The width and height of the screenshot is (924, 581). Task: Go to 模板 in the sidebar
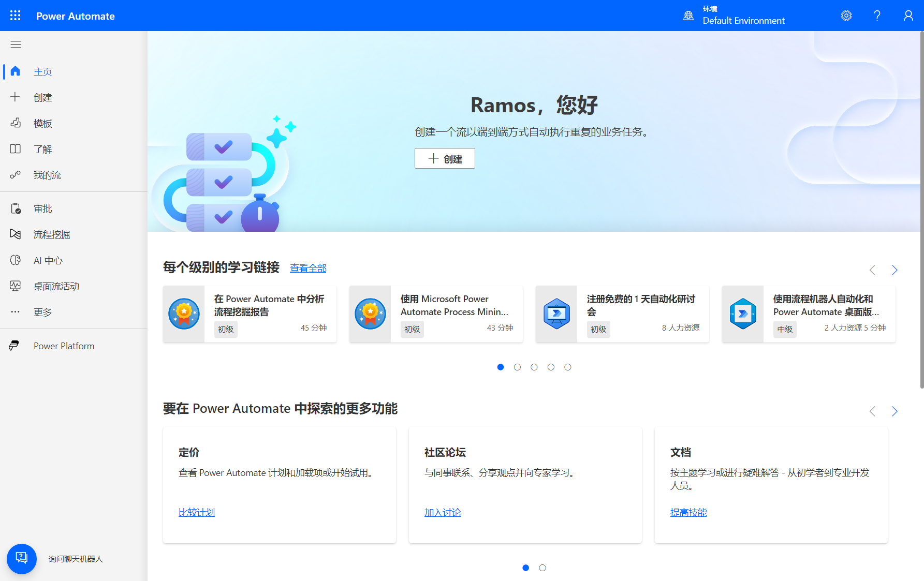[42, 124]
